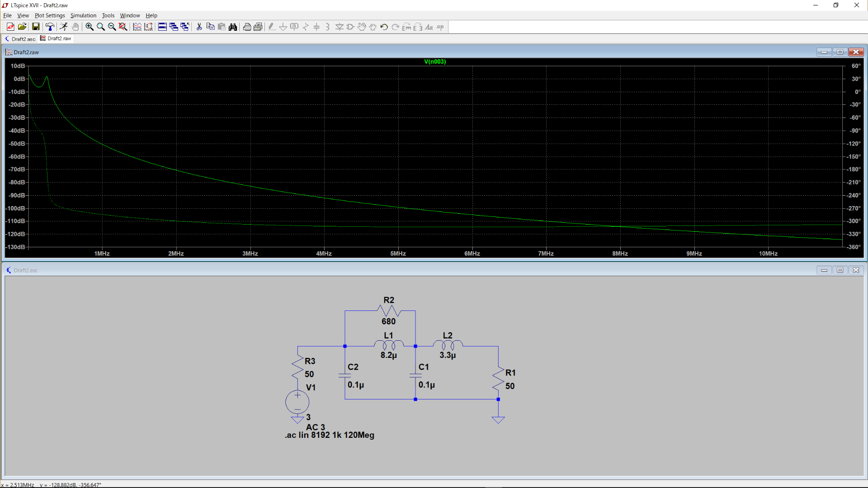The height and width of the screenshot is (488, 868).
Task: Click the 0.1µ value of C1
Action: (x=427, y=385)
